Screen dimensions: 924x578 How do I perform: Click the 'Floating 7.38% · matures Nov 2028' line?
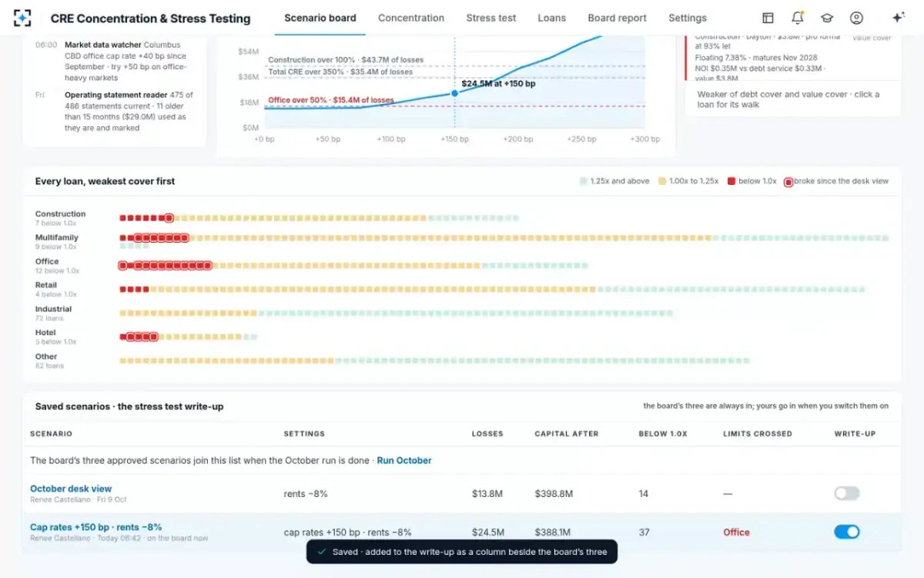tap(756, 58)
